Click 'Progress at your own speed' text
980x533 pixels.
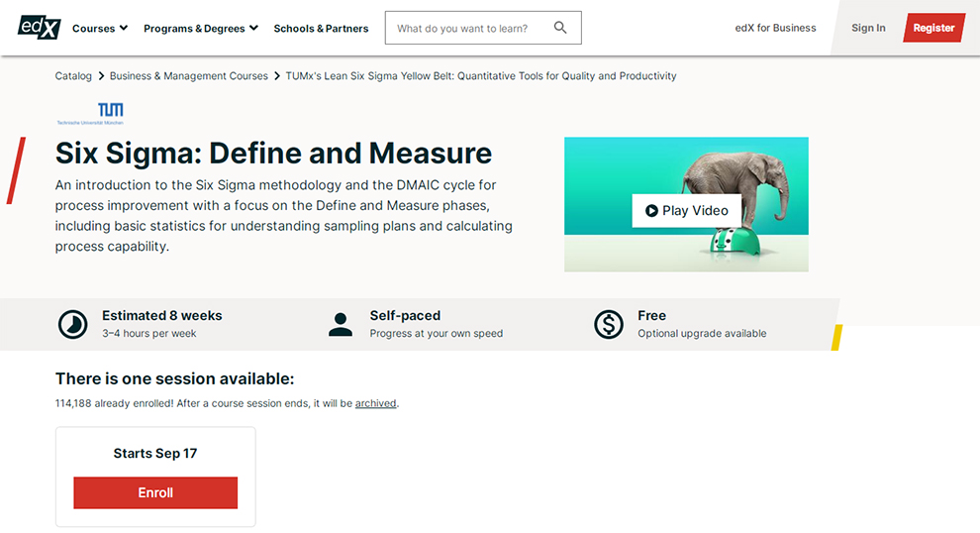click(437, 334)
